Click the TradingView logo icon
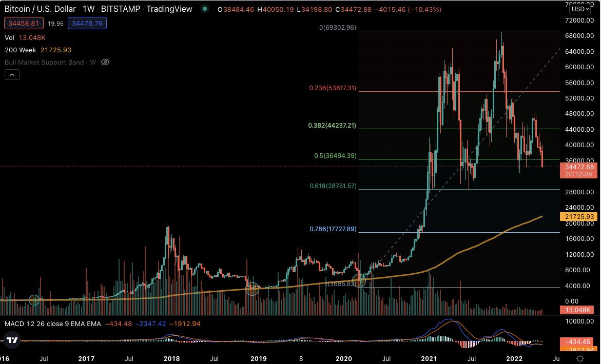The image size is (601, 364). pyautogui.click(x=12, y=340)
